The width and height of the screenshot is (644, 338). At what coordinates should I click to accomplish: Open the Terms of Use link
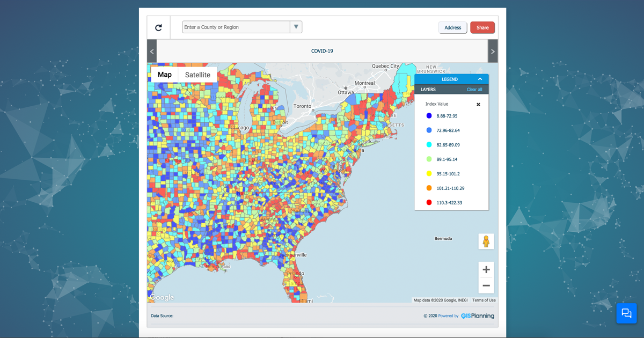pos(484,300)
